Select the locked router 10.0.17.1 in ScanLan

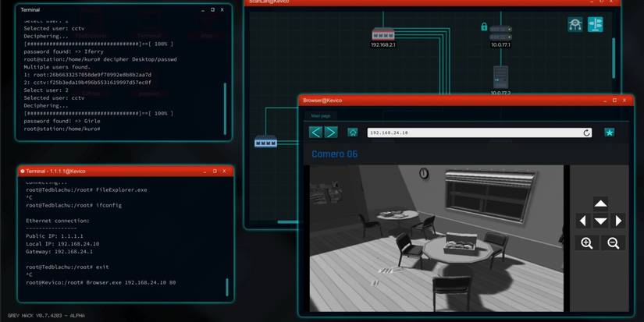pos(500,33)
